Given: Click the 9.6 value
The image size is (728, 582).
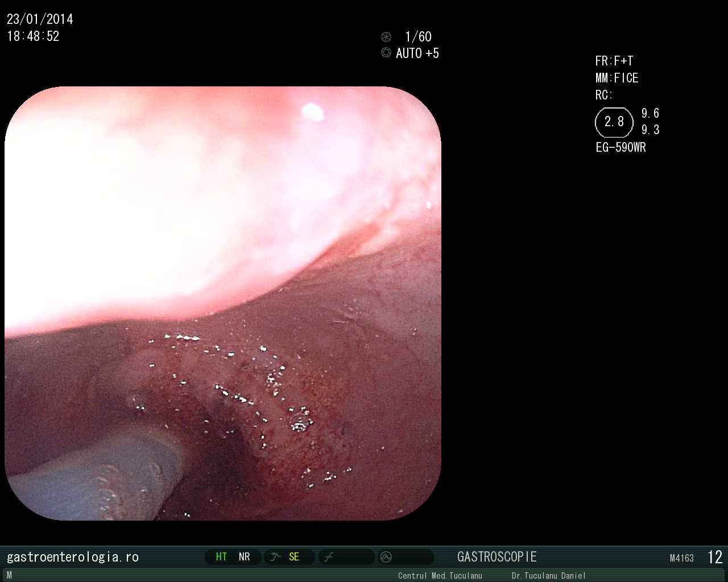Looking at the screenshot, I should tap(651, 113).
